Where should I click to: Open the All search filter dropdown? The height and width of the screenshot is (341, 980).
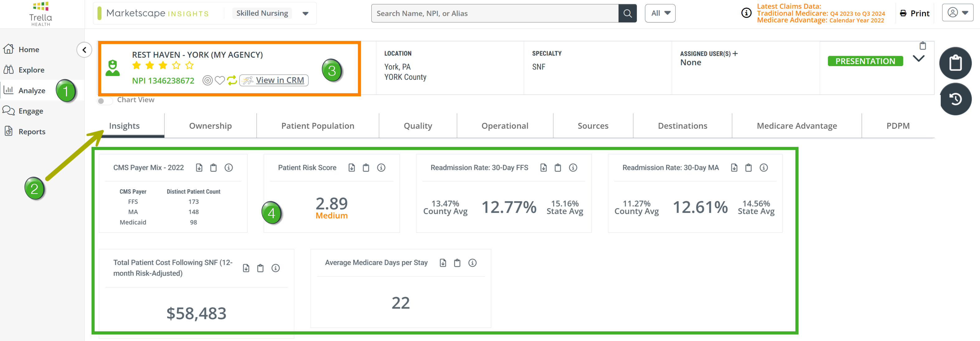click(660, 13)
